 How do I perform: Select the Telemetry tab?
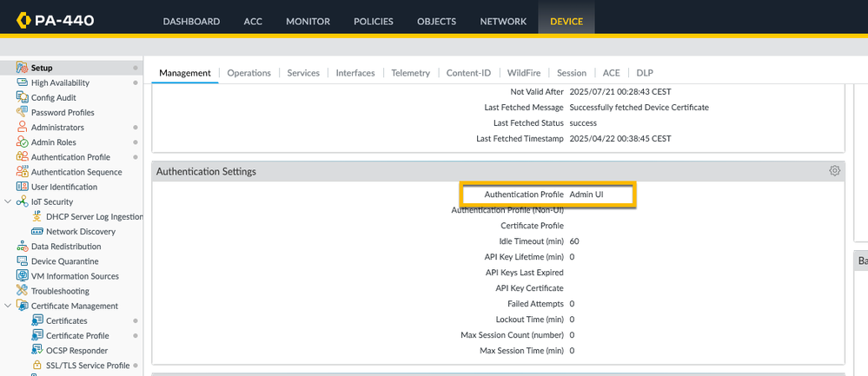coord(410,73)
